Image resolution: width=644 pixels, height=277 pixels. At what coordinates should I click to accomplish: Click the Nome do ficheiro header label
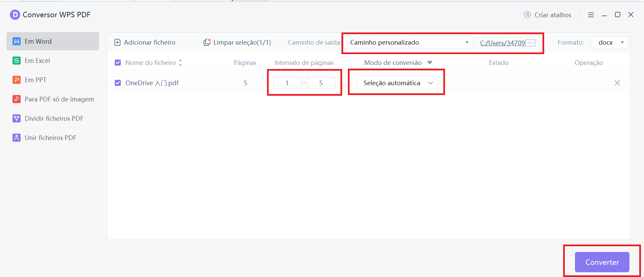(x=151, y=63)
